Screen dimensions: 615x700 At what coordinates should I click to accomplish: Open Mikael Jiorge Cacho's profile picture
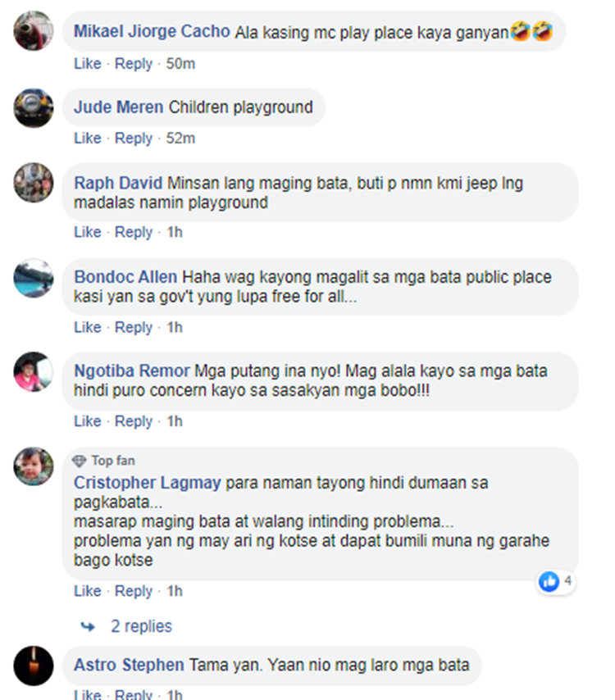[34, 31]
